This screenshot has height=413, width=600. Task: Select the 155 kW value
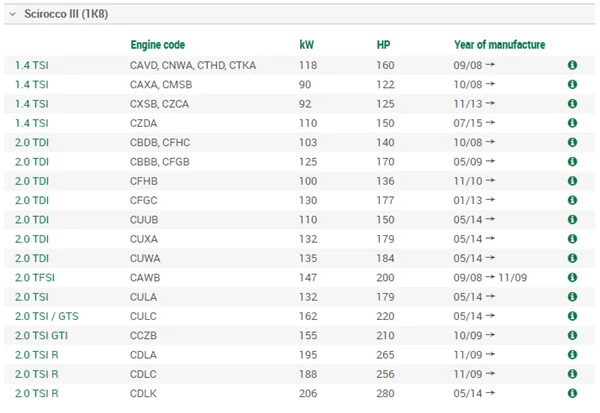[x=308, y=336]
